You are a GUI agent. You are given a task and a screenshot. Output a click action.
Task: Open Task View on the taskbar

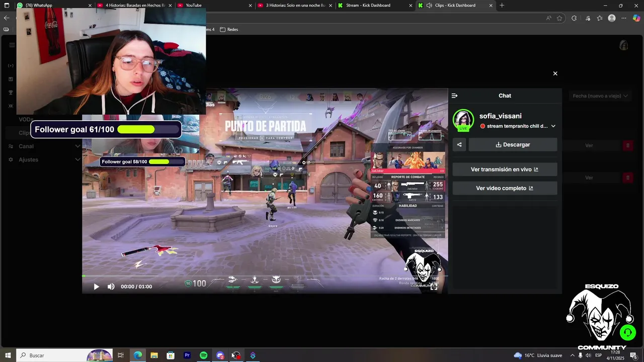[x=121, y=355]
